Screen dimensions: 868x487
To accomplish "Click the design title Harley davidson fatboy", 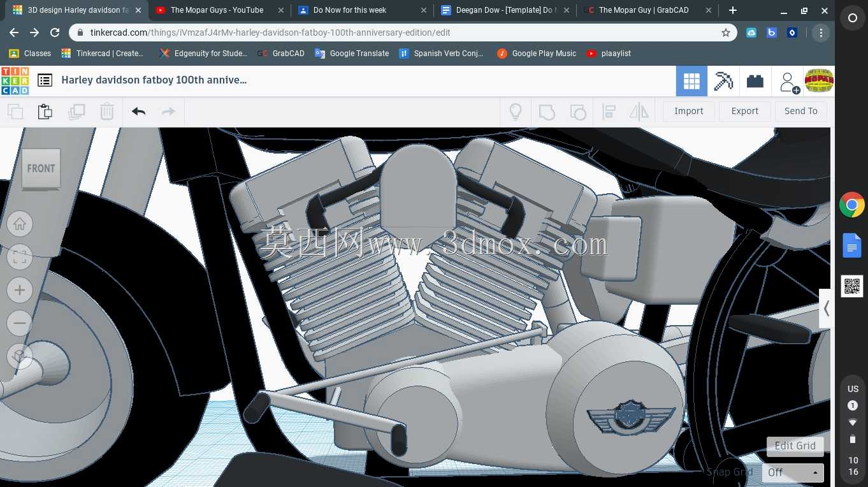I will coord(154,80).
